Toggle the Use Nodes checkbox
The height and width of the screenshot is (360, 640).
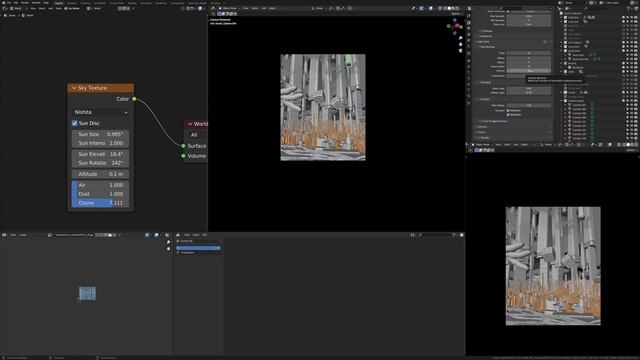coord(66,9)
